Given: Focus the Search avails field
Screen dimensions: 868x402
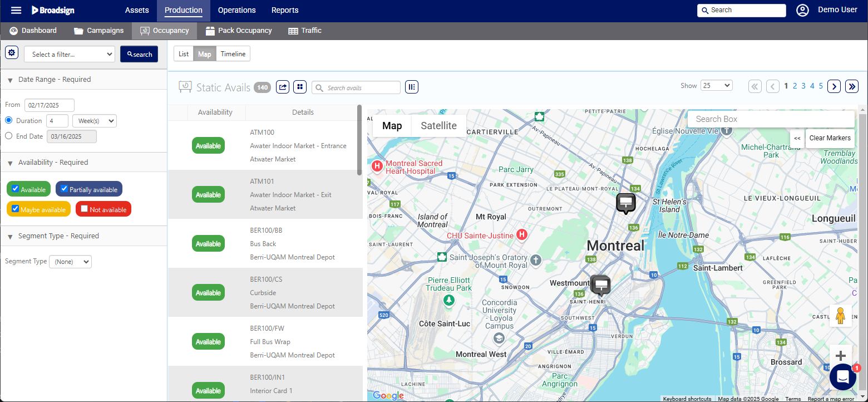Looking at the screenshot, I should click(356, 87).
